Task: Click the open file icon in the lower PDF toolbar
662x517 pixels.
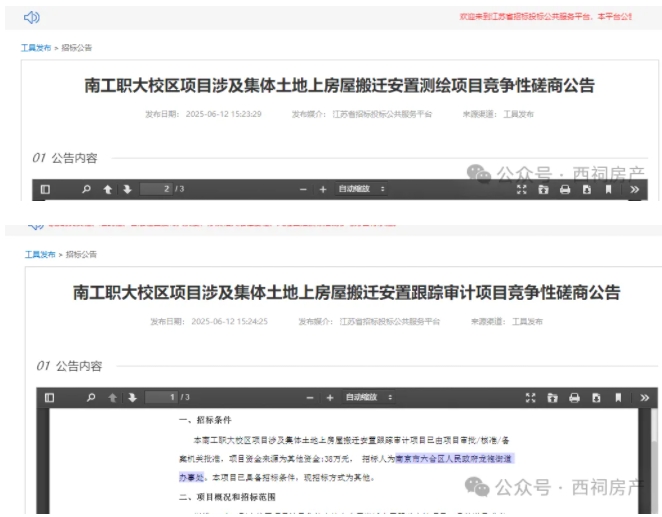Action: [552, 397]
